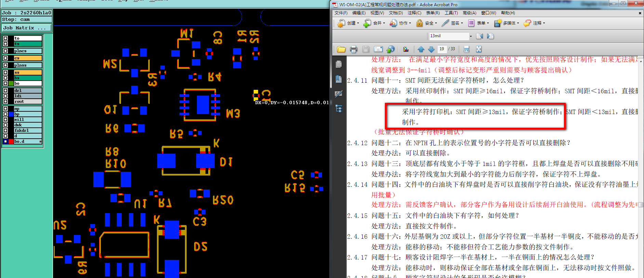Image resolution: width=644 pixels, height=278 pixels.
Task: Open the Tools (工具) menu
Action: (x=451, y=13)
